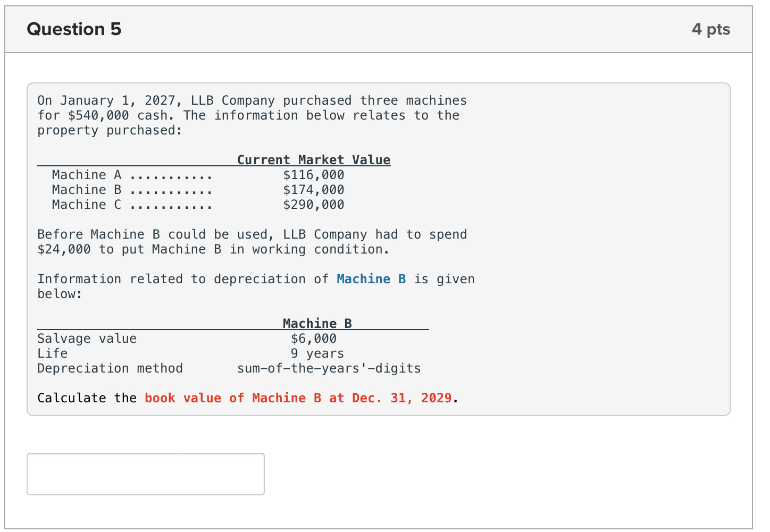Click the Question 5 header
770x532 pixels.
click(x=74, y=29)
